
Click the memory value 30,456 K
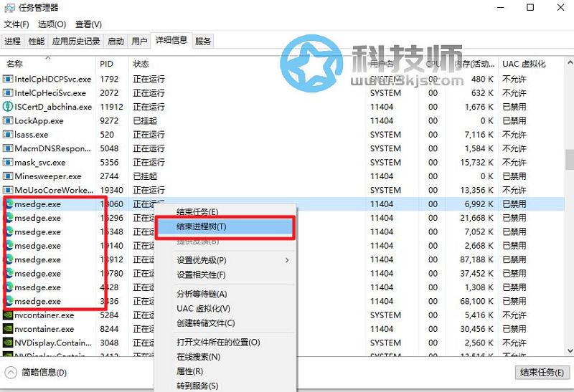(476, 329)
